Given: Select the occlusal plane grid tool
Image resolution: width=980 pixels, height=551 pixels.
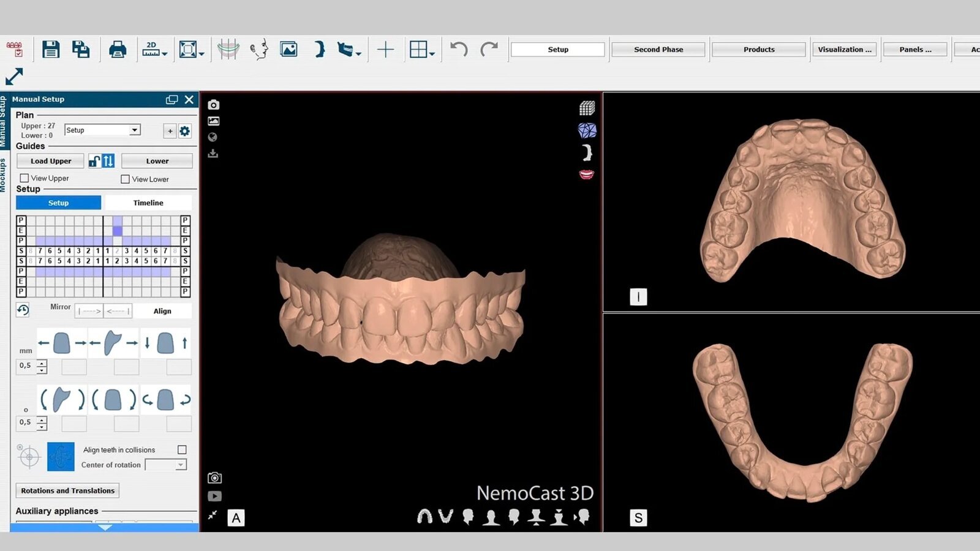Looking at the screenshot, I should [228, 49].
